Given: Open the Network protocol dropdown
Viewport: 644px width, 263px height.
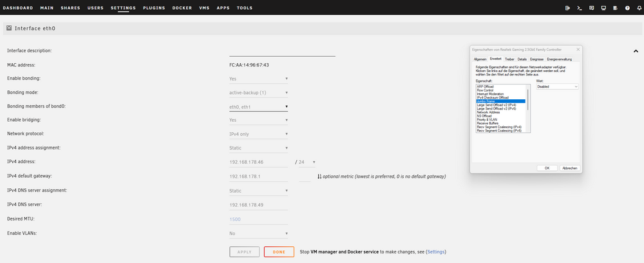Looking at the screenshot, I should point(259,134).
